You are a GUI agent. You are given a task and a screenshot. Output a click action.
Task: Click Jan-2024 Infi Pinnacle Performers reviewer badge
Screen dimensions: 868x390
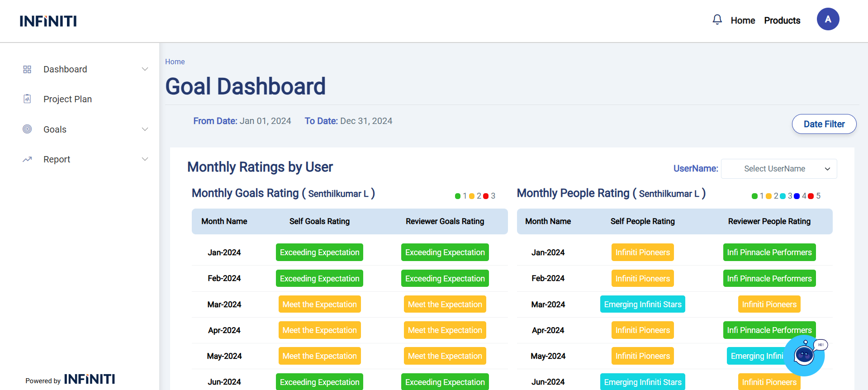(769, 252)
